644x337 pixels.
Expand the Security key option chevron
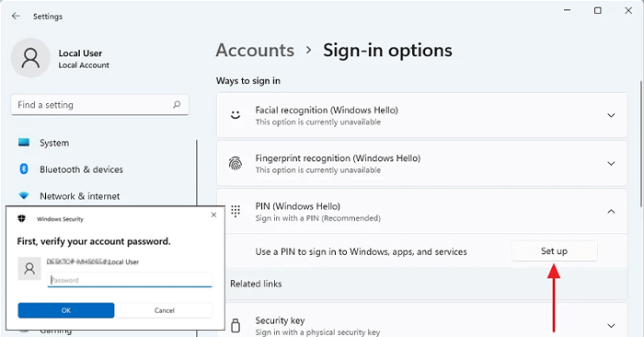(x=611, y=326)
